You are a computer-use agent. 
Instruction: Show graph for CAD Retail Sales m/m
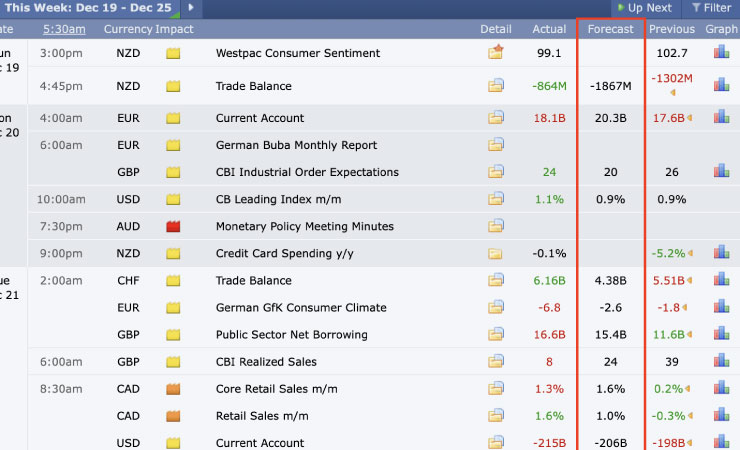(722, 415)
